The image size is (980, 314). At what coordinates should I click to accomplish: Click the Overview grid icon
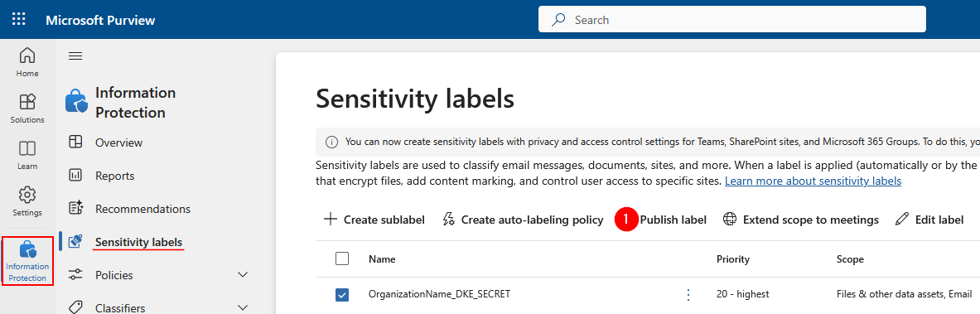click(x=75, y=143)
